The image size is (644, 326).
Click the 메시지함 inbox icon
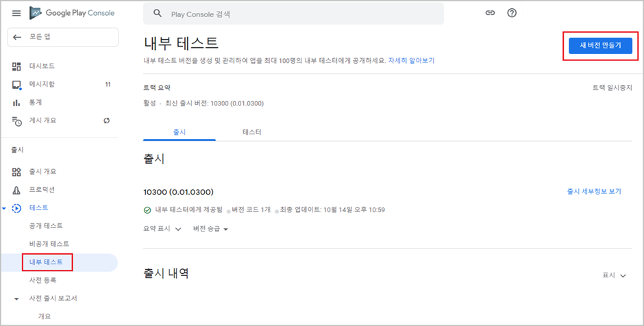[16, 84]
